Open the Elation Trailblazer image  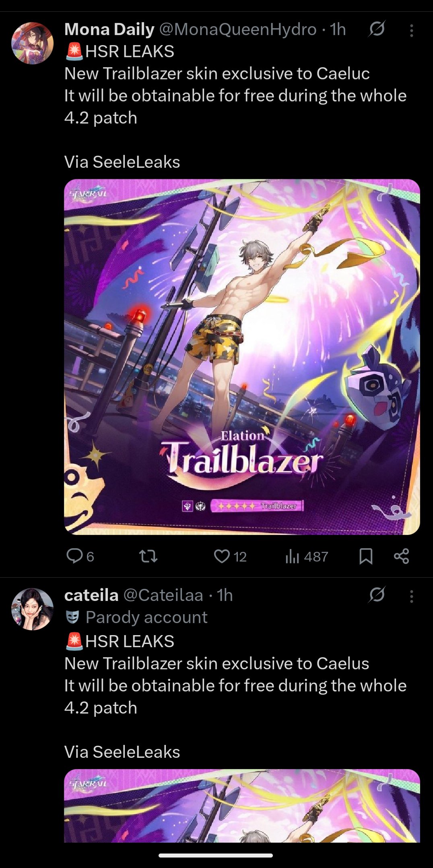tap(242, 357)
